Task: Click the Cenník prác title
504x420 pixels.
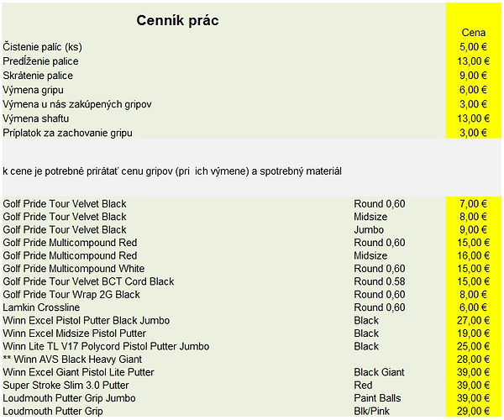Action: pos(177,20)
